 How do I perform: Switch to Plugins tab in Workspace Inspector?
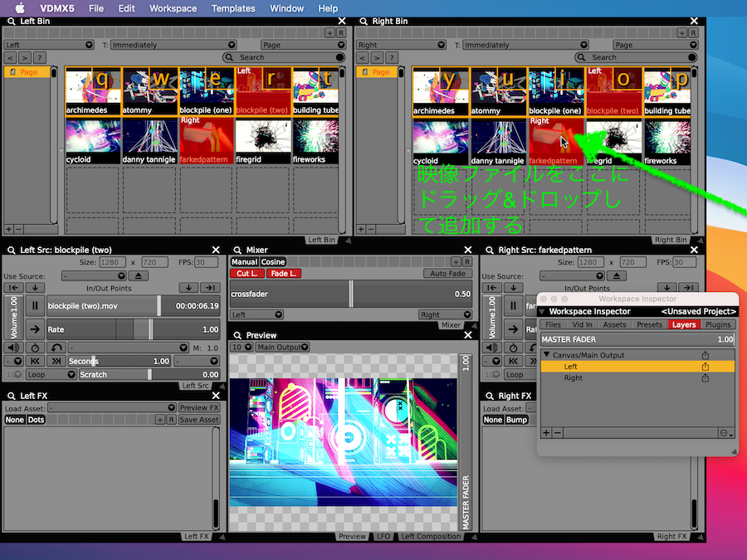tap(718, 324)
